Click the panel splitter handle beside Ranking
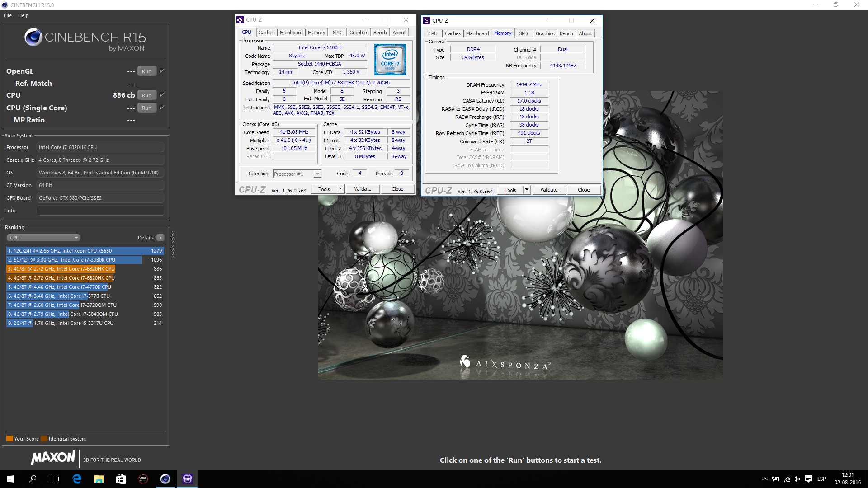868x488 pixels. [173, 245]
